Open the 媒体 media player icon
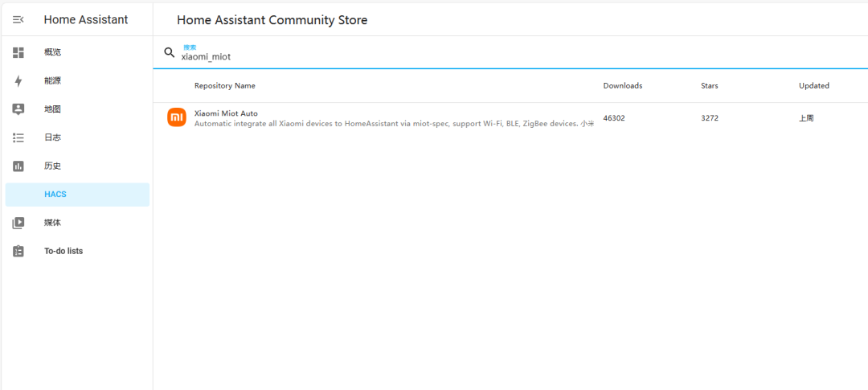This screenshot has height=390, width=868. click(18, 223)
